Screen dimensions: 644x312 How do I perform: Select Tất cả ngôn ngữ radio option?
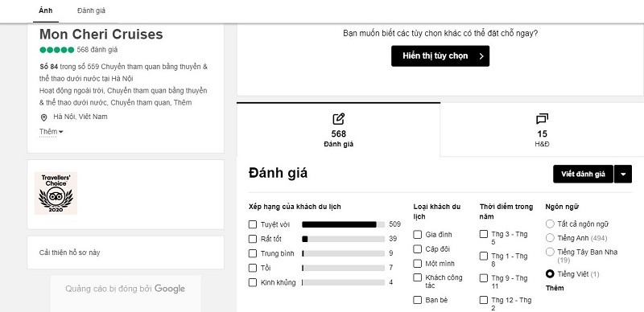(550, 224)
